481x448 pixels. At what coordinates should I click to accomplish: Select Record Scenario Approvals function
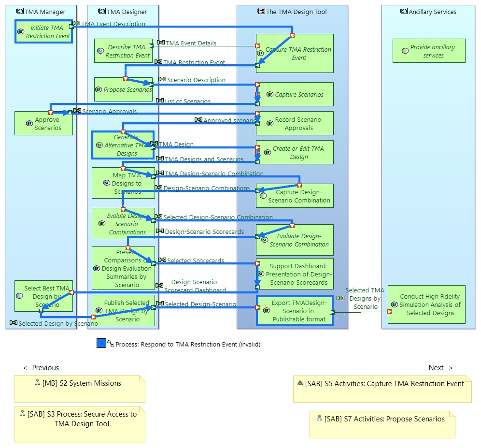click(295, 123)
